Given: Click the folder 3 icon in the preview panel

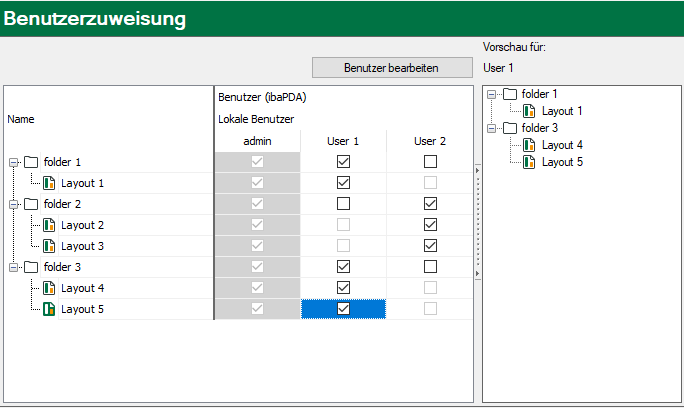Looking at the screenshot, I should (x=510, y=128).
